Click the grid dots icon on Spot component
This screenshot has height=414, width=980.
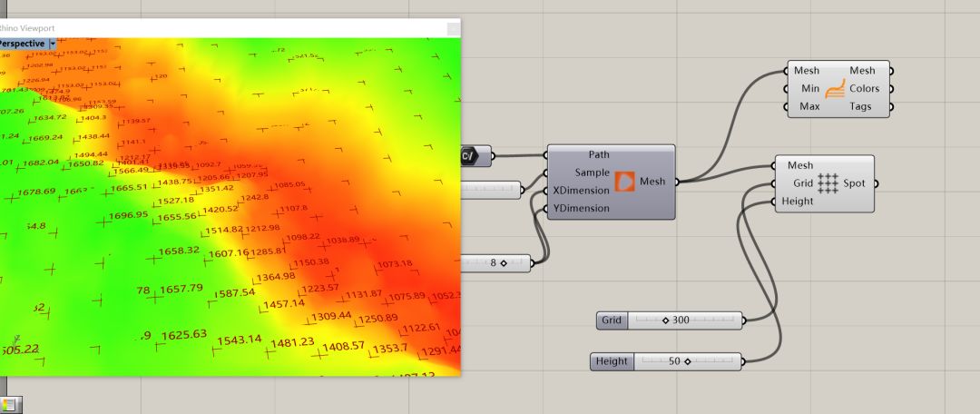point(827,183)
